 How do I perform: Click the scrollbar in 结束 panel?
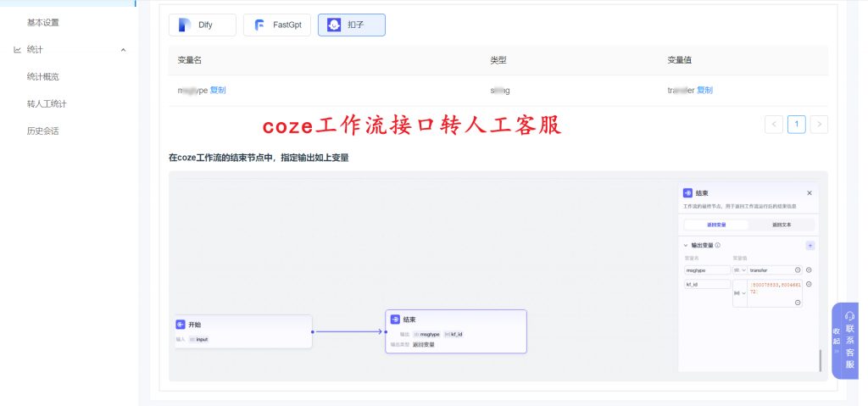820,360
